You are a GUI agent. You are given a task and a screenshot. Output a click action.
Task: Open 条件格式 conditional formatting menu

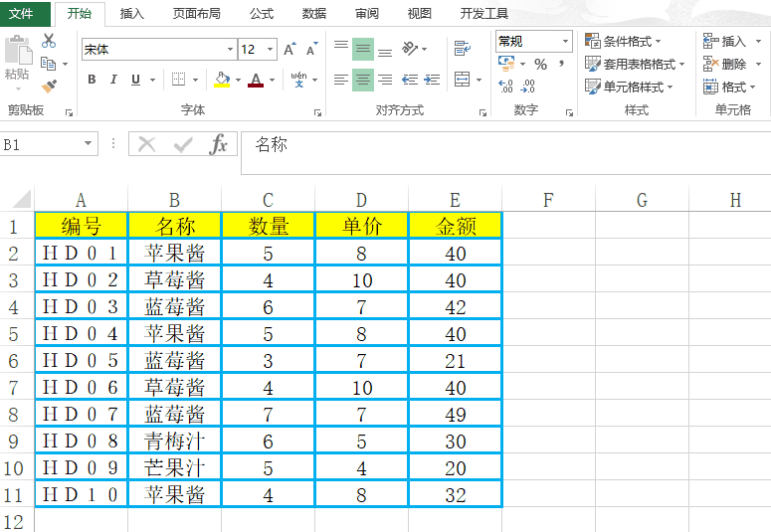click(x=623, y=42)
